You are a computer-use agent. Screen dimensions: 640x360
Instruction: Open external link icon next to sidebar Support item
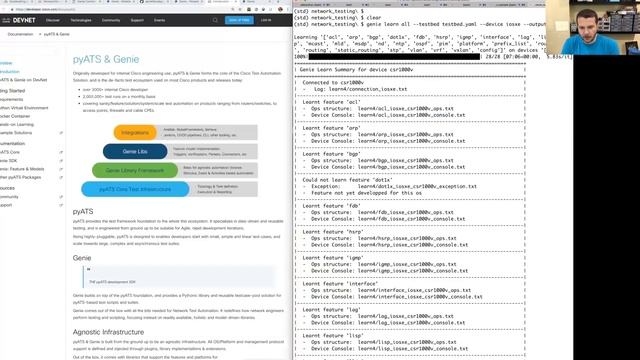(x=61, y=205)
